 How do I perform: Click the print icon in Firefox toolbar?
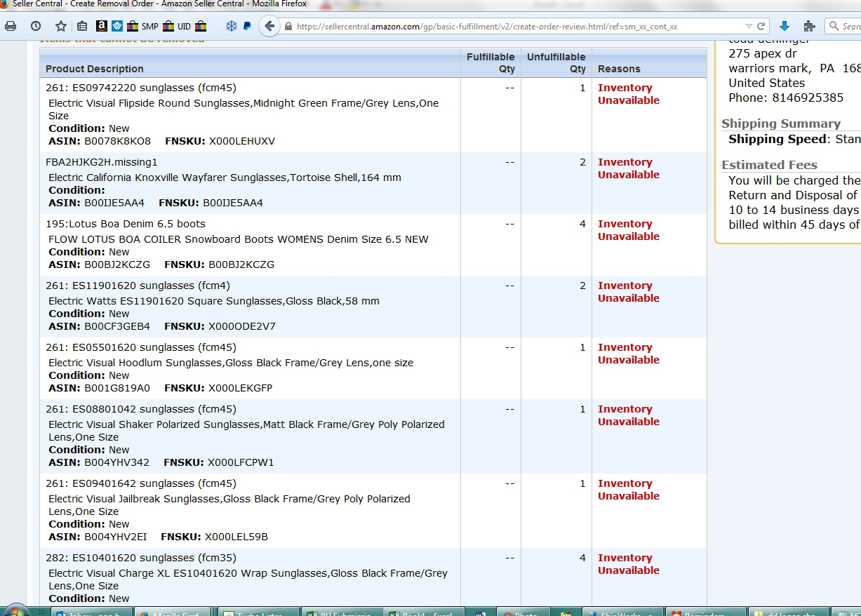coord(11,26)
